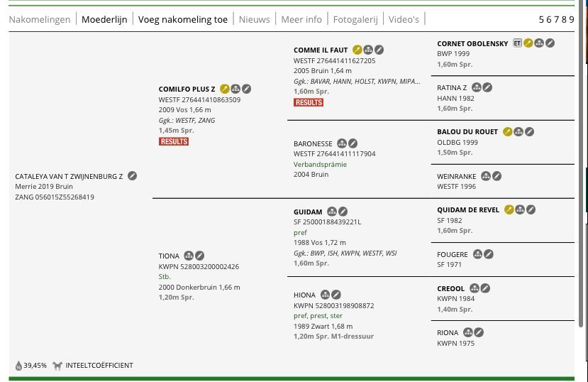The image size is (588, 382).
Task: Open pedigree tree icon for Comilfo Plus Z
Action: point(235,89)
